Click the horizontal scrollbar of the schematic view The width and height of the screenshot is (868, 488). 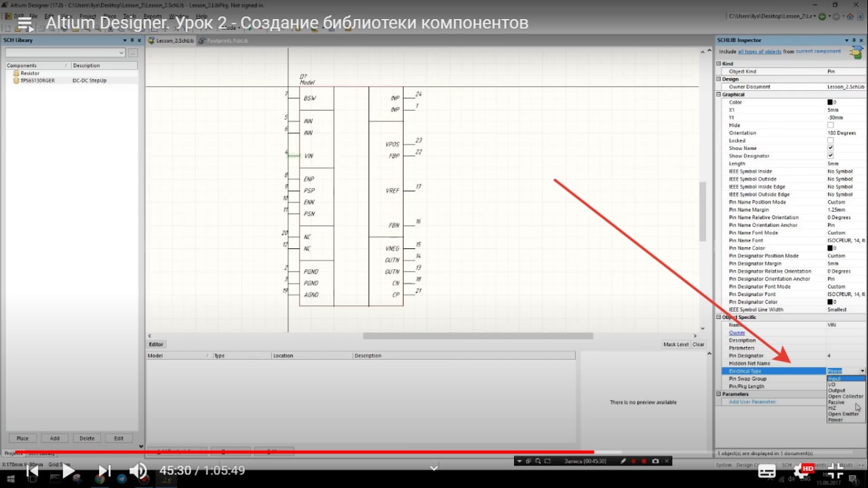(x=478, y=335)
